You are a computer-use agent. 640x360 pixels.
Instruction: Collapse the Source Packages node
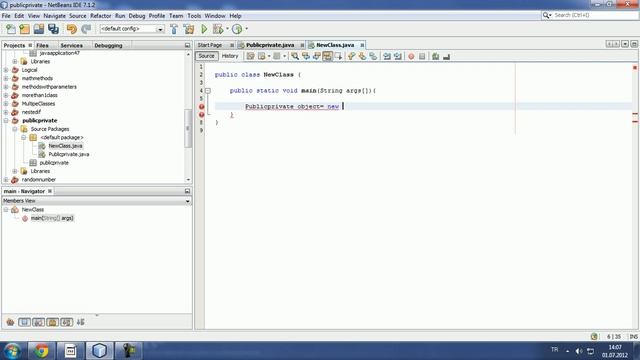pos(15,129)
